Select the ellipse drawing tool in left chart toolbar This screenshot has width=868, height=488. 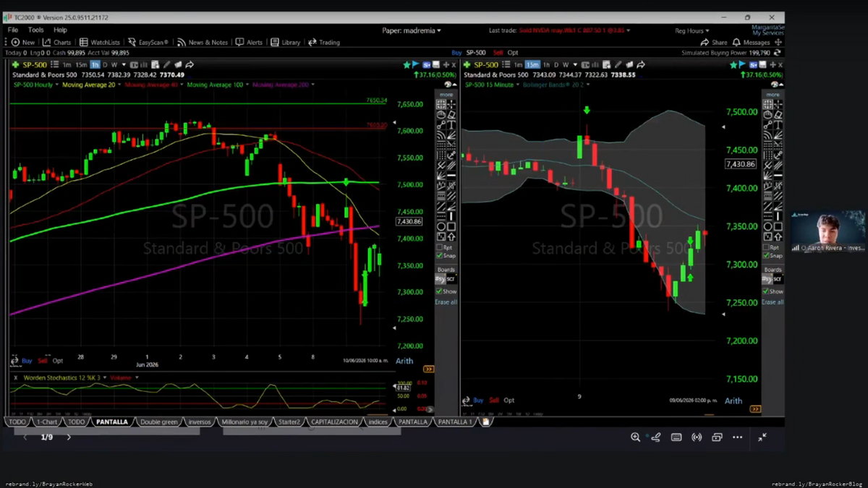[441, 226]
